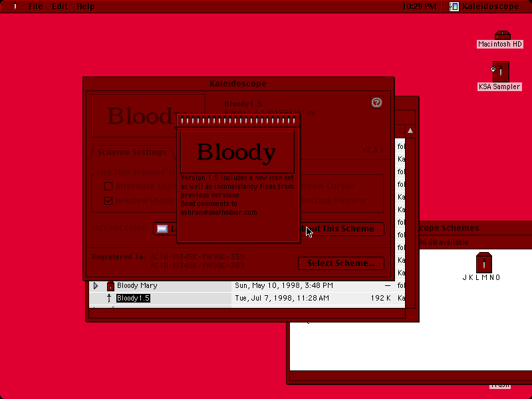Viewport: 532px width, 399px height.
Task: Select the J K L M N O folder icon
Action: point(484,263)
